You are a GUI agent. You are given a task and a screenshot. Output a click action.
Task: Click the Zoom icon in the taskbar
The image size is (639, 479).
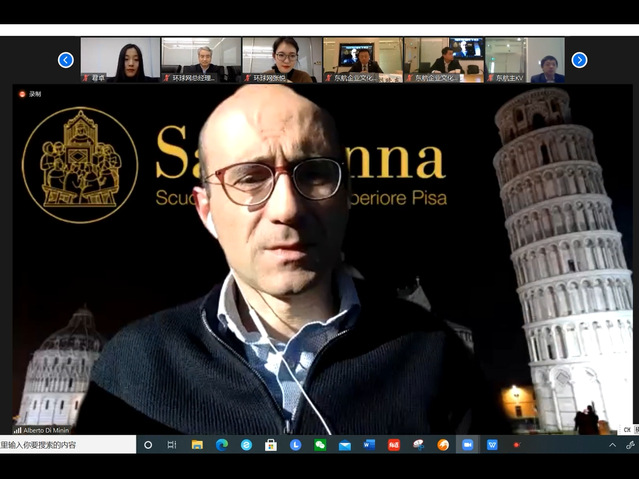[x=467, y=445]
